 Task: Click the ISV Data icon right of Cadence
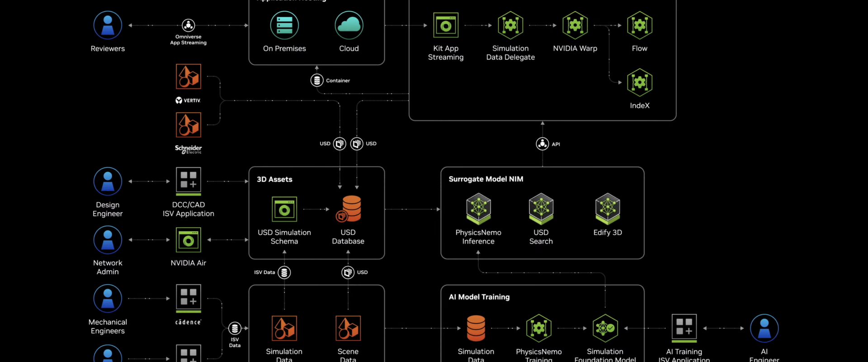[235, 328]
